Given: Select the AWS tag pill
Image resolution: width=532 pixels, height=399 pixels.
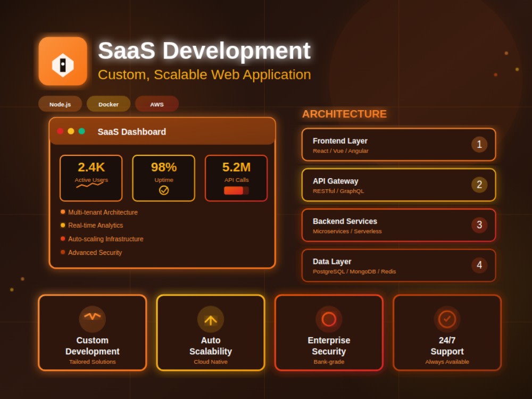Looking at the screenshot, I should [x=157, y=104].
